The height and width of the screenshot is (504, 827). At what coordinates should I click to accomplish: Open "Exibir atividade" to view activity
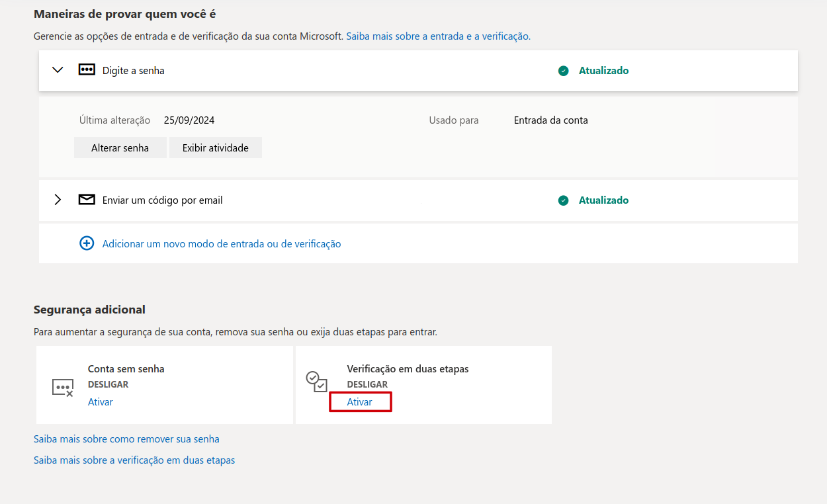pos(216,147)
